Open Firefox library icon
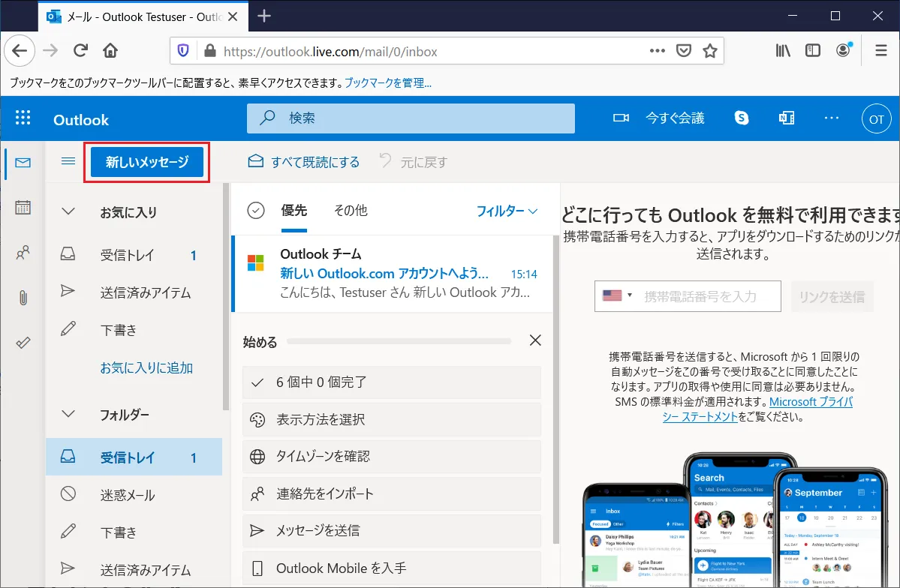900x588 pixels. pos(783,51)
